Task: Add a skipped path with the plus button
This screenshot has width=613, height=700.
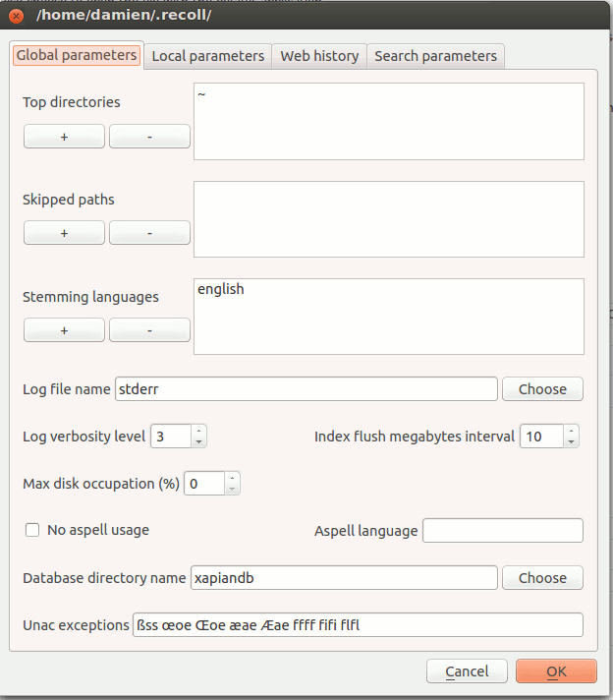Action: pos(64,233)
